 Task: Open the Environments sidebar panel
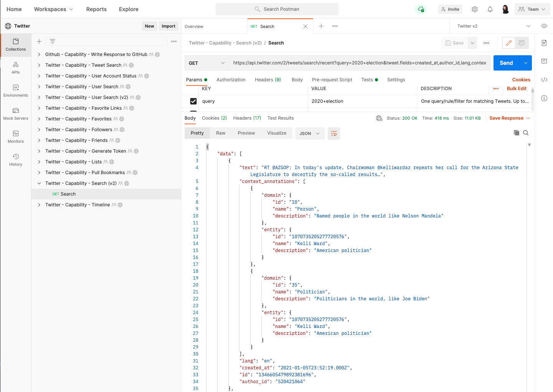16,91
